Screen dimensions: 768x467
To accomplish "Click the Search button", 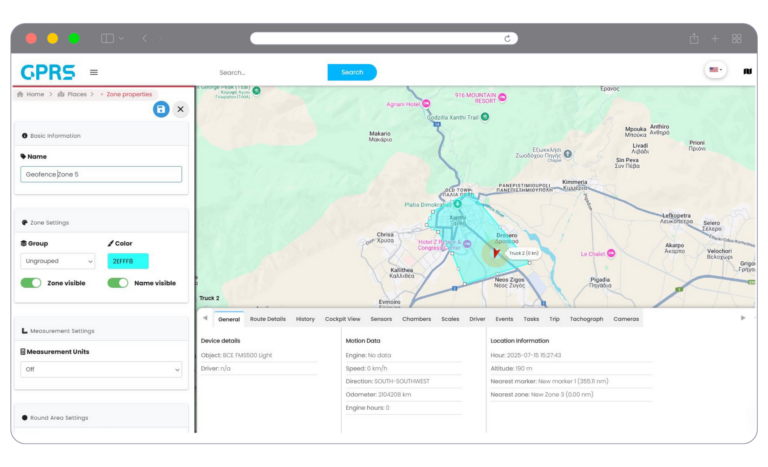I will [352, 73].
